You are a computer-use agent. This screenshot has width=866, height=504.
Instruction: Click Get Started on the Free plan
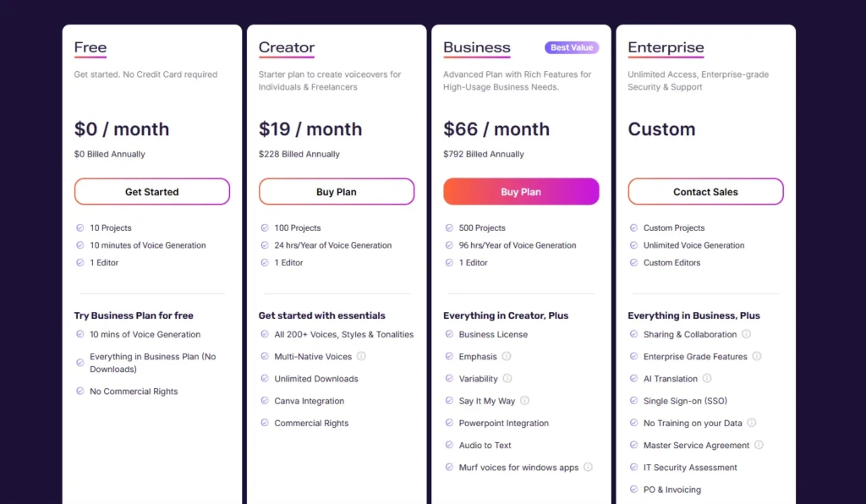coord(151,192)
